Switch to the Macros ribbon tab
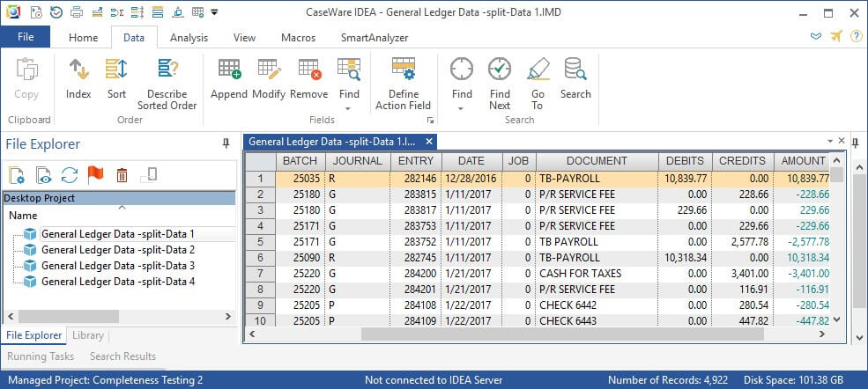 click(x=299, y=38)
